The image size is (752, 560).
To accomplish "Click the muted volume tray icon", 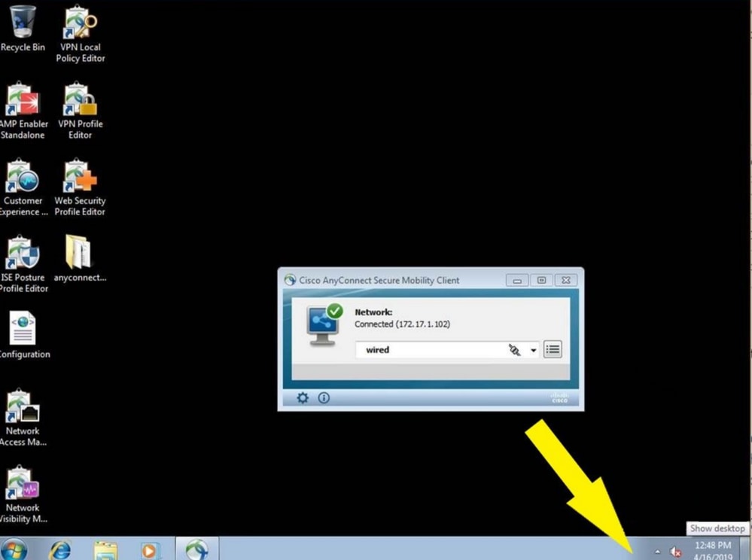I will point(676,552).
